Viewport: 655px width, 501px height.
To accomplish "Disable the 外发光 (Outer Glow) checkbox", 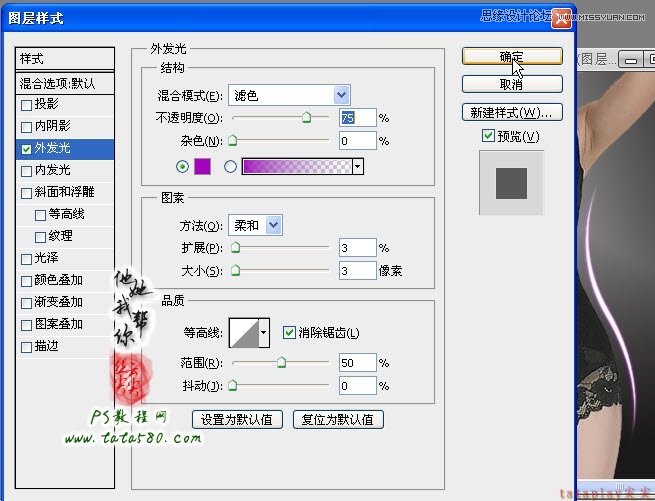I will pyautogui.click(x=27, y=149).
